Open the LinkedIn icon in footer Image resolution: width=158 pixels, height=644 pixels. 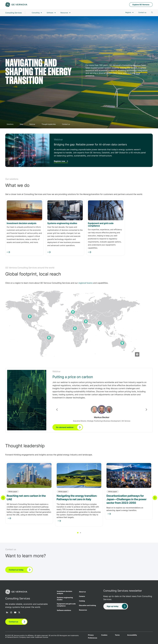pyautogui.click(x=7, y=612)
